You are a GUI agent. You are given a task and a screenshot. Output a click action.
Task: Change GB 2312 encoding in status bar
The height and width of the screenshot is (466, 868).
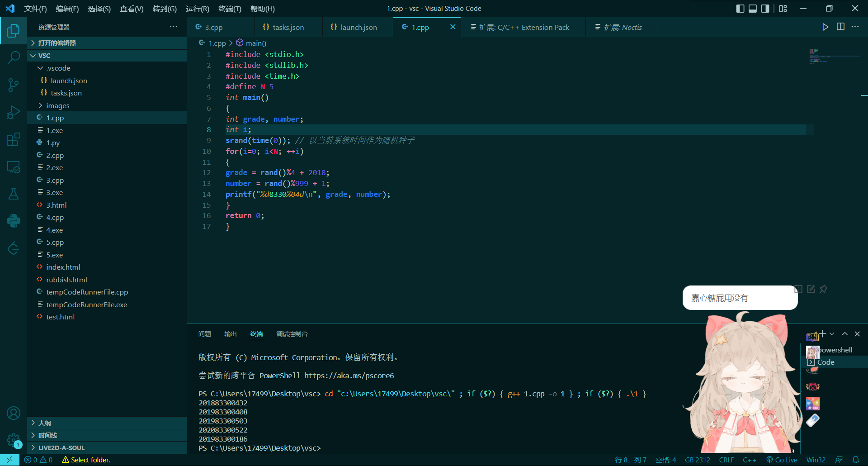[698, 460]
